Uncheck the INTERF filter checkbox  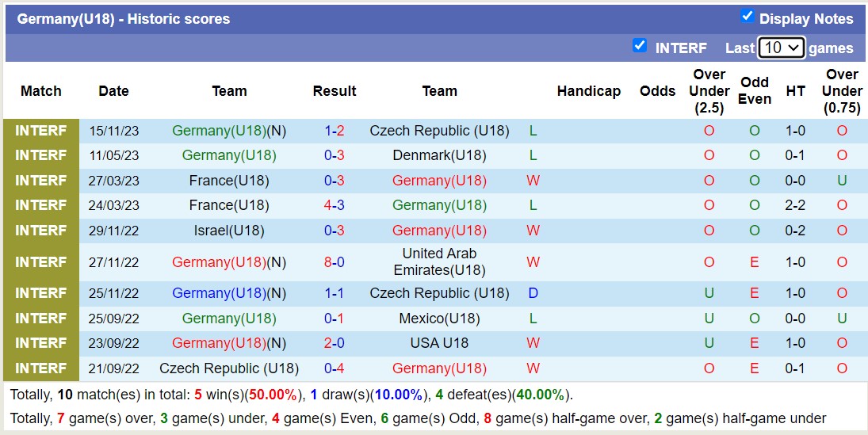[x=640, y=46]
